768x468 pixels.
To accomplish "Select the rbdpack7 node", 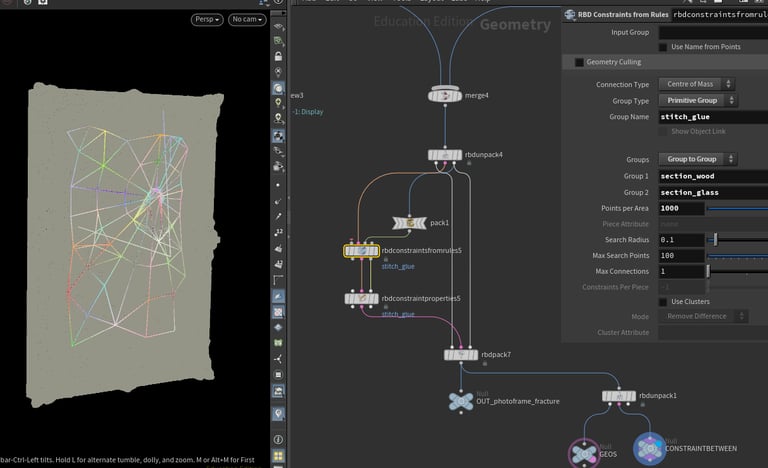I will 461,355.
